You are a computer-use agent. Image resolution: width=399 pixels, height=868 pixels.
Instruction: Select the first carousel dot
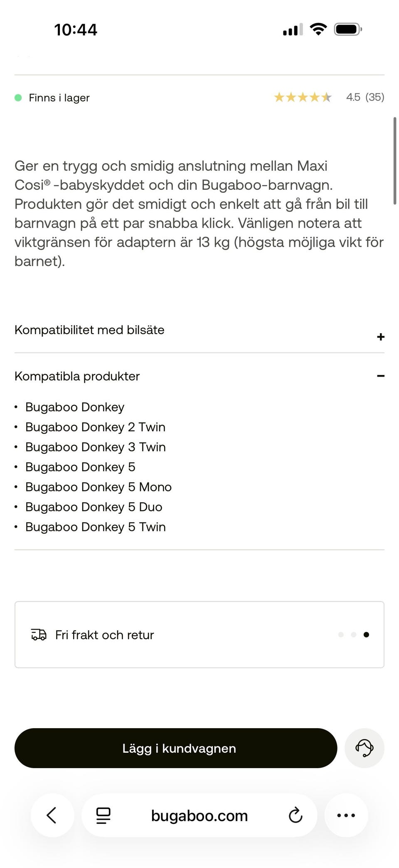point(341,635)
